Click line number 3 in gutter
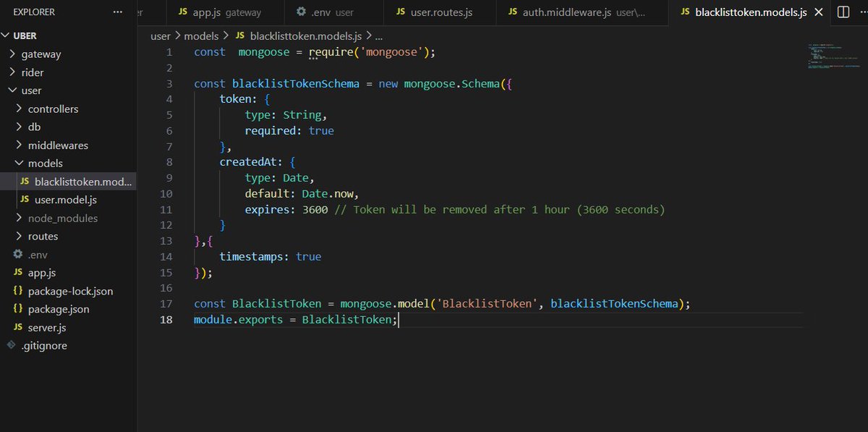 click(x=169, y=83)
